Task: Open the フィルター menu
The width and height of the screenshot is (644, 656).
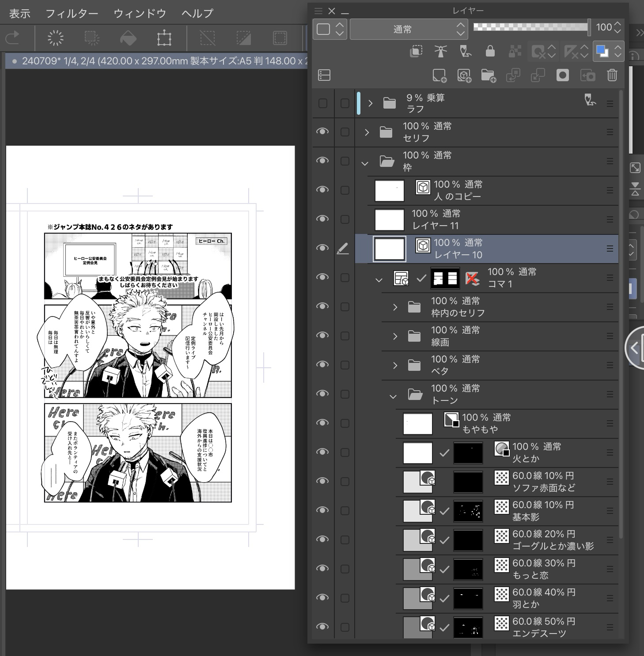Action: [x=72, y=13]
